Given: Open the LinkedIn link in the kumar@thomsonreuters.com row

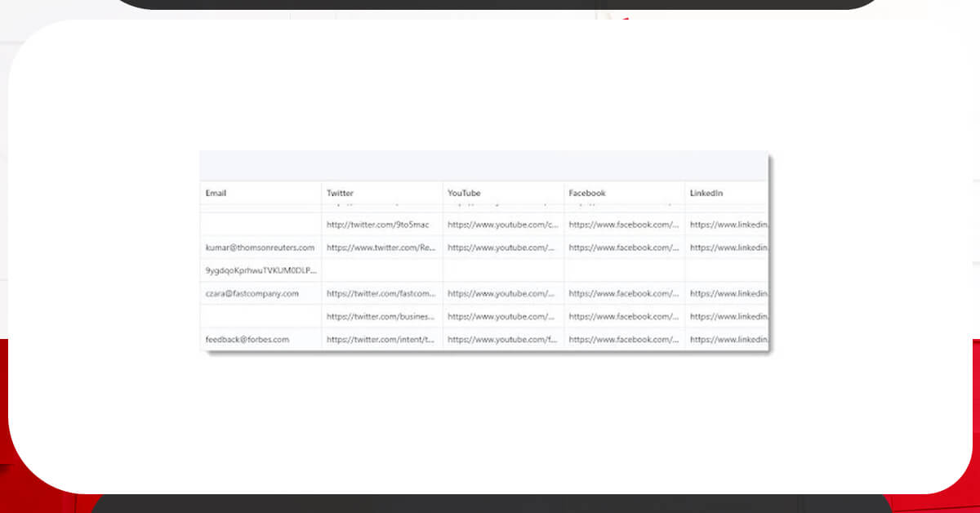Looking at the screenshot, I should (728, 247).
